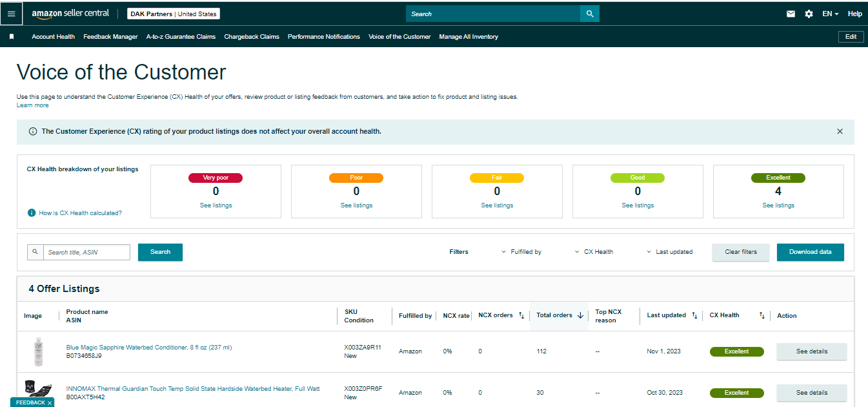The height and width of the screenshot is (407, 868).
Task: Close the Feedback tab widget
Action: pyautogui.click(x=50, y=402)
